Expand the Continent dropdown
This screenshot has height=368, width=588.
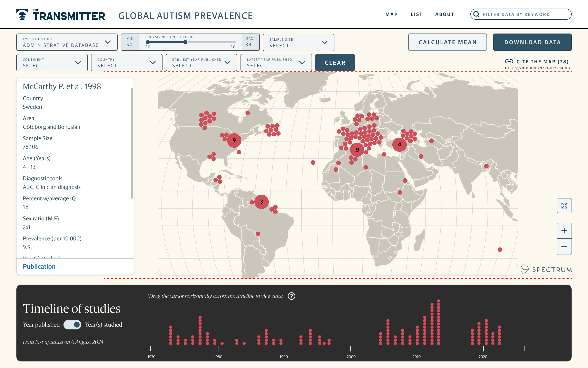point(52,63)
